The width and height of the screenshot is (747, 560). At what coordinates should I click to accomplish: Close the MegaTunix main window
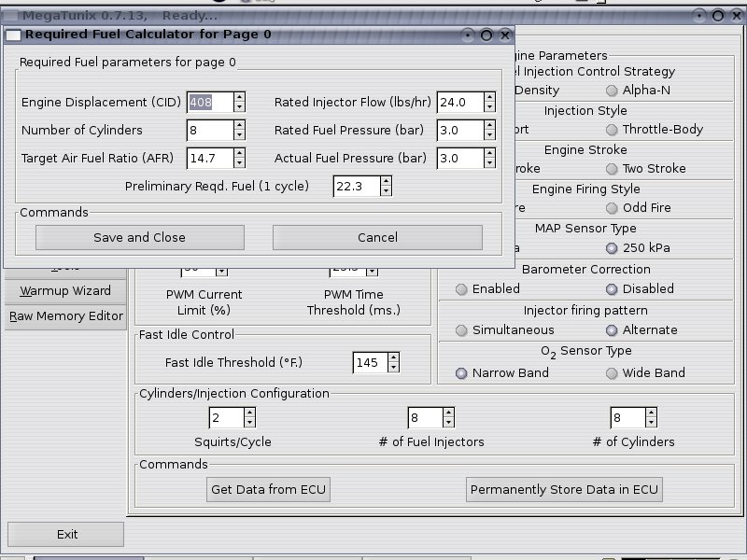(737, 16)
